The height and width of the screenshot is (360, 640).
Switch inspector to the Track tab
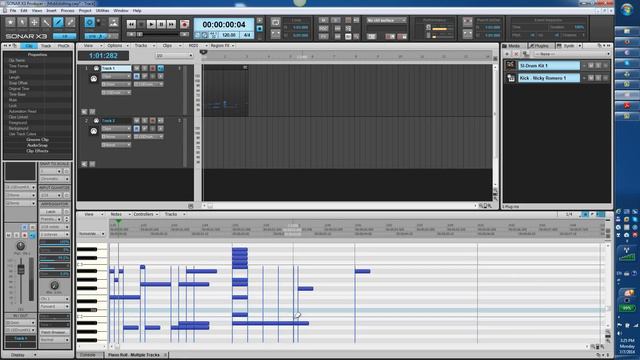46,46
